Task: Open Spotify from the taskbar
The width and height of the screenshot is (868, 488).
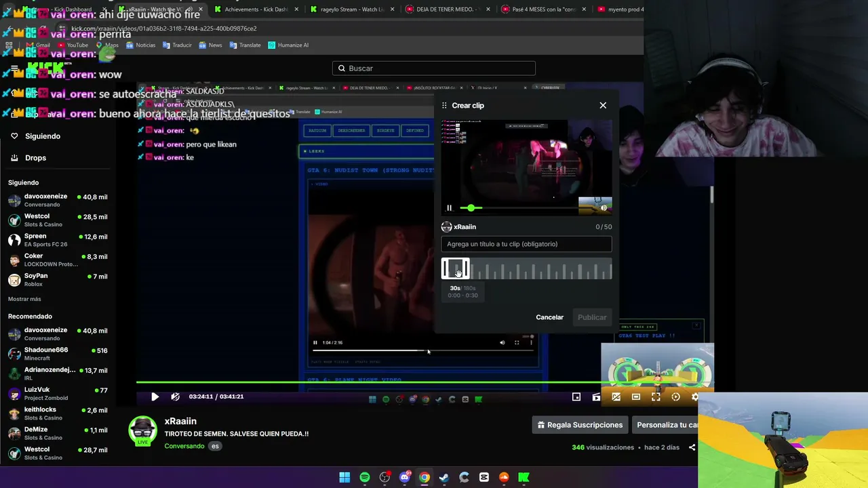Action: tap(365, 477)
